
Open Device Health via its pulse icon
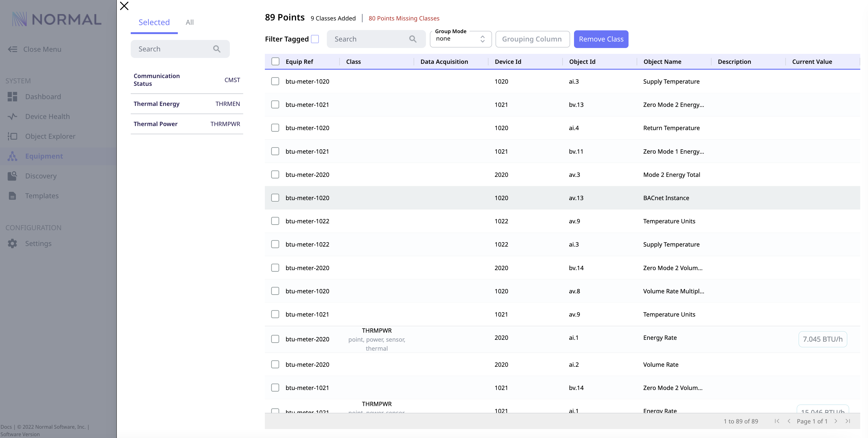click(x=12, y=116)
